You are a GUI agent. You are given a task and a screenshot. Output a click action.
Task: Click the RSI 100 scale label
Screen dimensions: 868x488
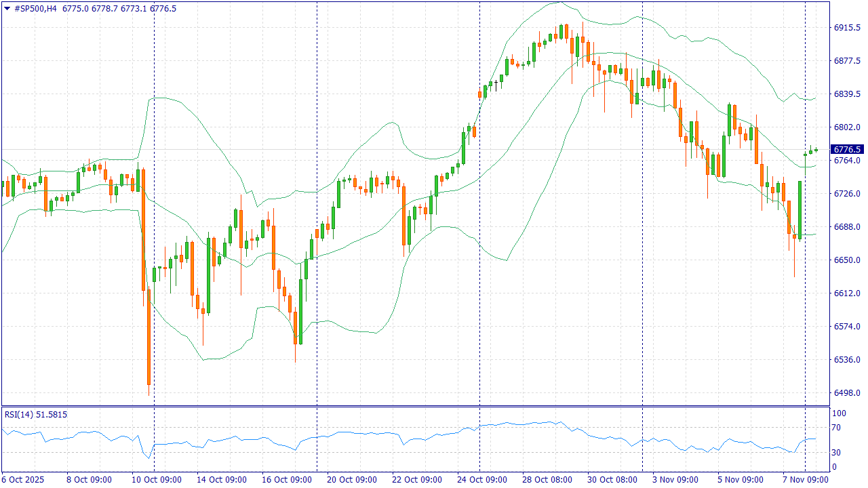point(838,413)
